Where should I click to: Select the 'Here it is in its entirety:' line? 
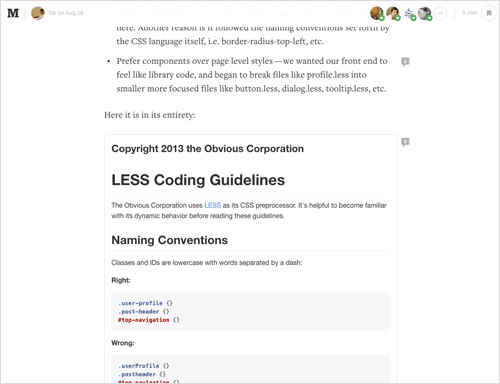tap(150, 115)
